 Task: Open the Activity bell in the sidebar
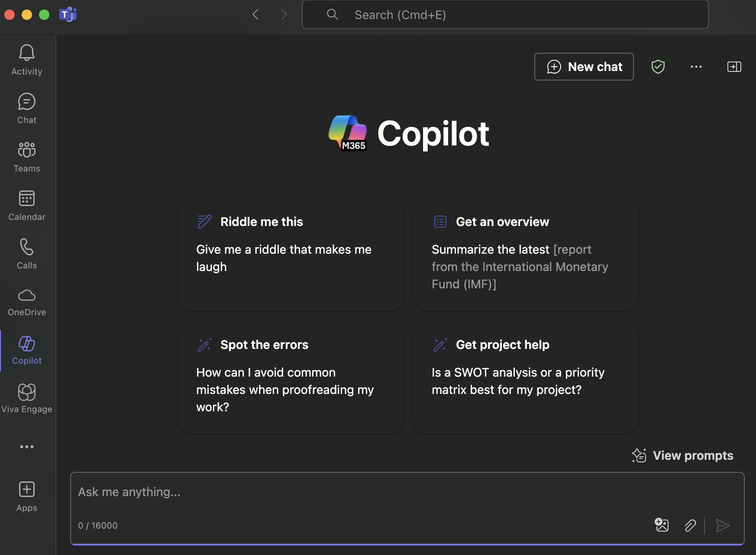coord(27,60)
